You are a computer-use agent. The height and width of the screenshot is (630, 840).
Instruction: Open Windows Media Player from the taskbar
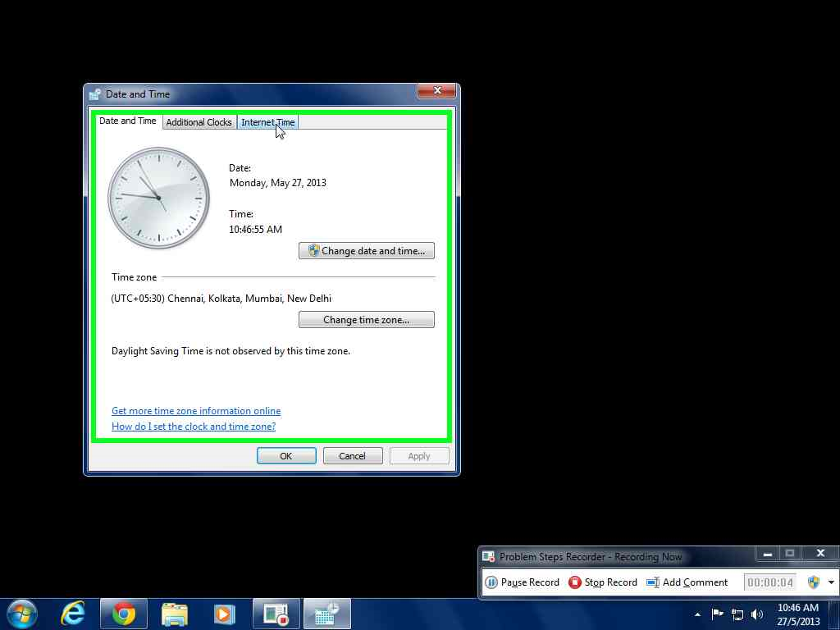point(225,613)
